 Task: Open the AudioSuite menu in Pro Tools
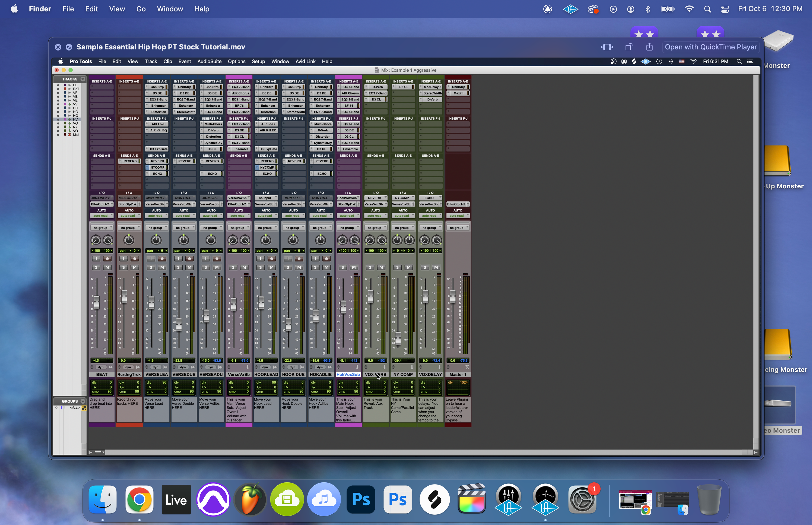[209, 61]
